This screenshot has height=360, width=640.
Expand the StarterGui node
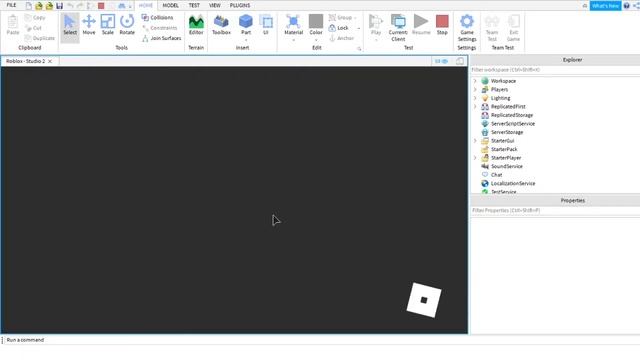475,141
